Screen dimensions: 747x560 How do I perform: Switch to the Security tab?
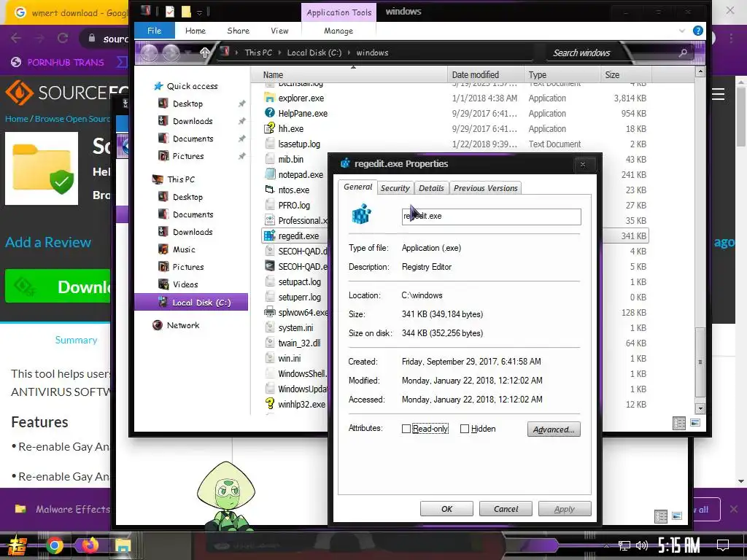coord(395,188)
